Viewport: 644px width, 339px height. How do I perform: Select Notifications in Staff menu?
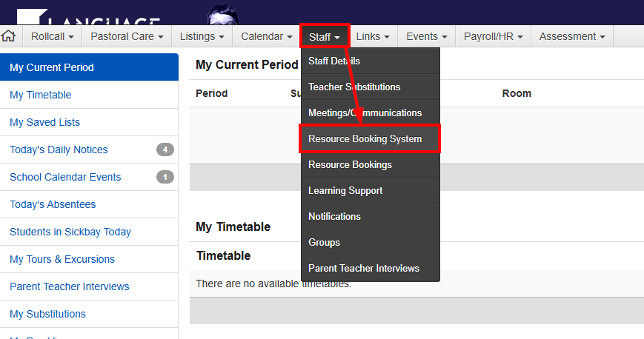point(334,217)
